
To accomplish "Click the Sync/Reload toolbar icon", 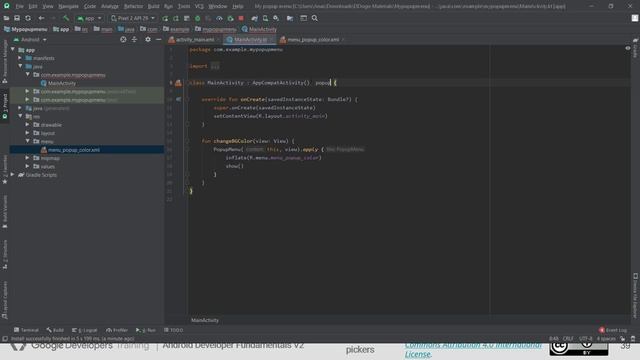I will pos(28,18).
